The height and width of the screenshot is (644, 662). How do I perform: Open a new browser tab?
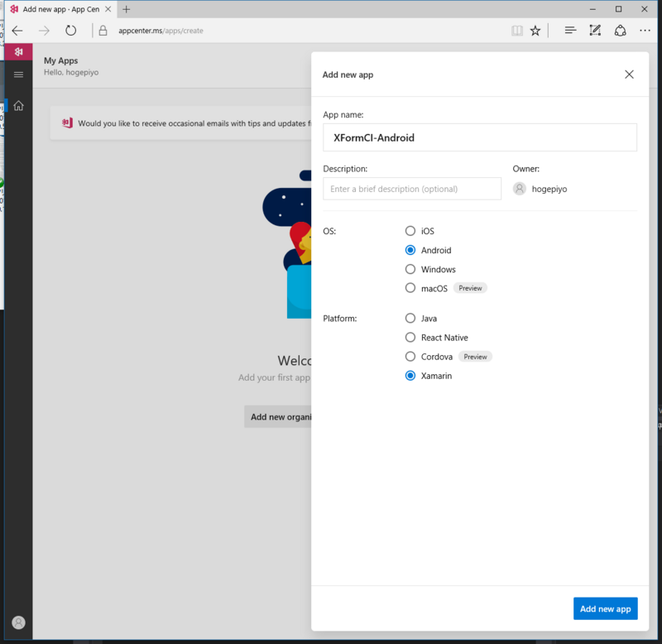(x=127, y=9)
